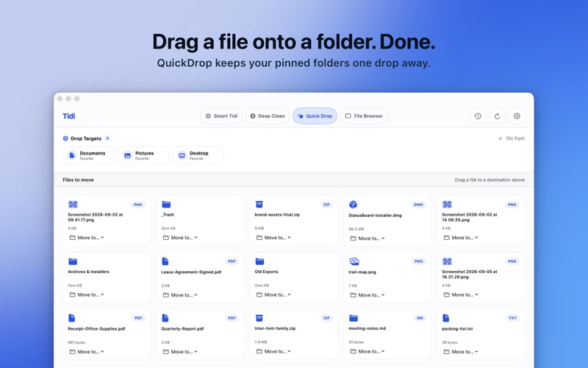Open Move to dropdown for trail-map.png
Screen dimensions: 588x368
coord(367,295)
